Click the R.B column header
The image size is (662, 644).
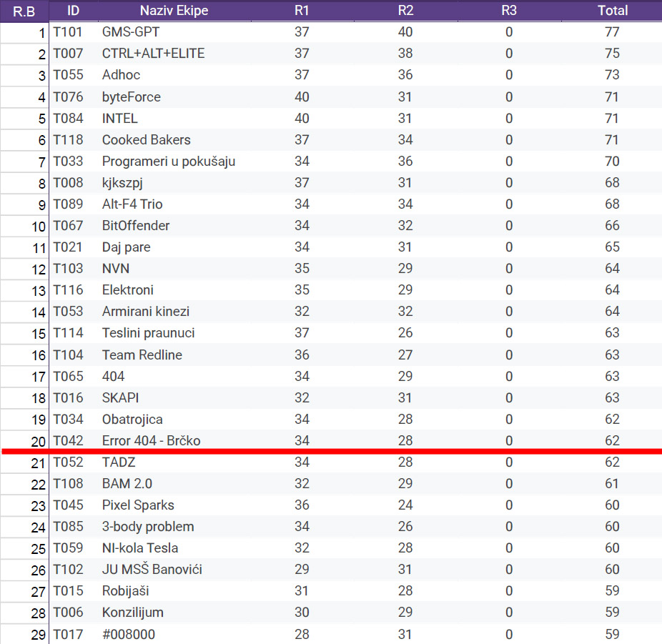25,10
